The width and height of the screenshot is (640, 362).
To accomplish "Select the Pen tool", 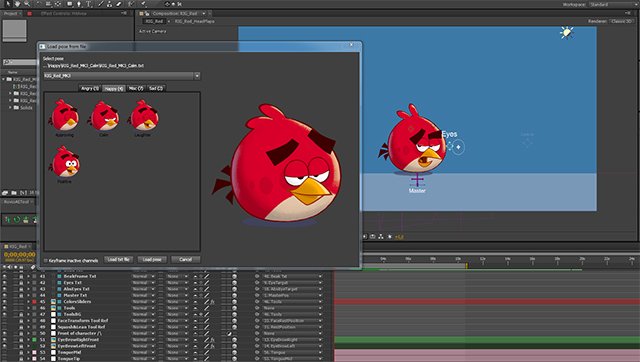I will (x=79, y=4).
